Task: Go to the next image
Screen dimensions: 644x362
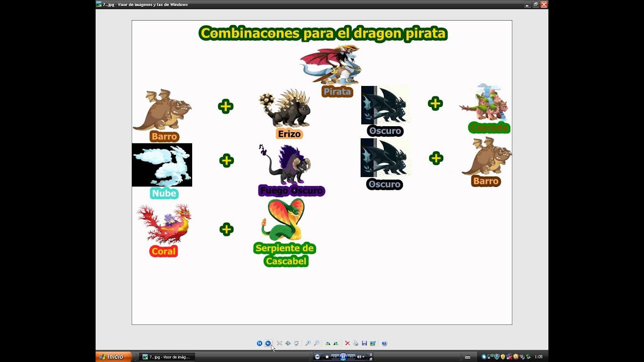Action: (268, 343)
